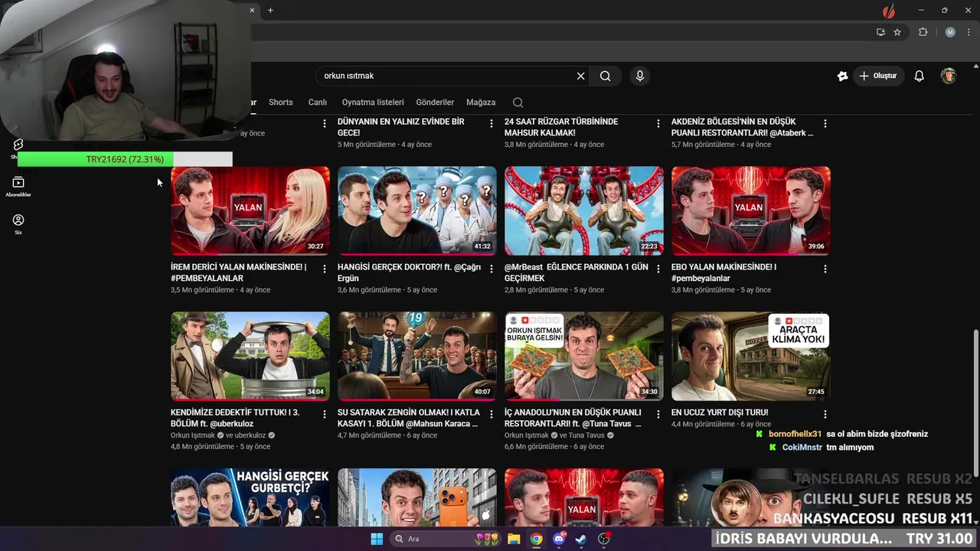Click channel name uberkuloz under detective video
The width and height of the screenshot is (980, 551).
tap(251, 435)
